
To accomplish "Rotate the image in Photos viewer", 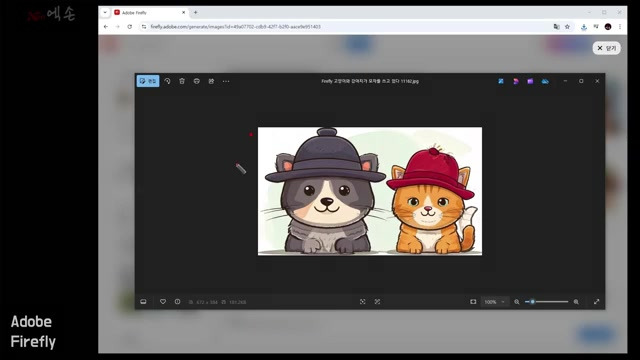I will click(167, 81).
